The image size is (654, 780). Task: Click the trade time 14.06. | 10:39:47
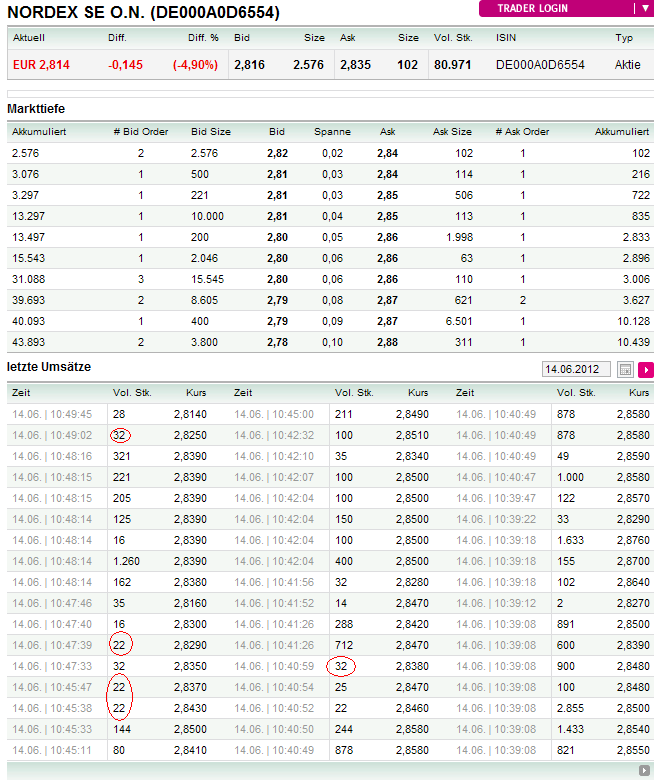pyautogui.click(x=496, y=498)
